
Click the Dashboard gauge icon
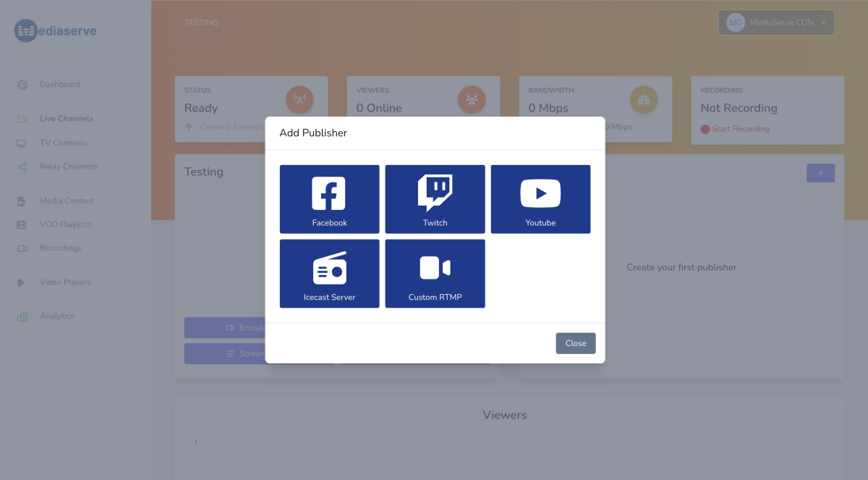pos(22,85)
